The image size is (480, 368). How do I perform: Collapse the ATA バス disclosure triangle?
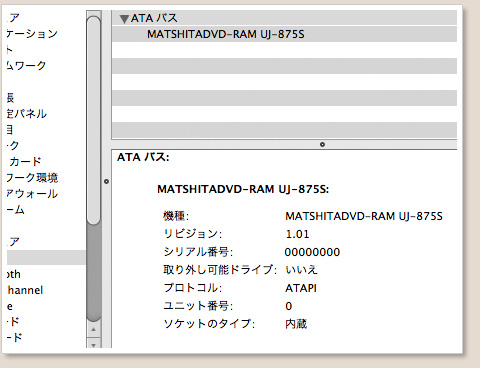click(x=124, y=19)
